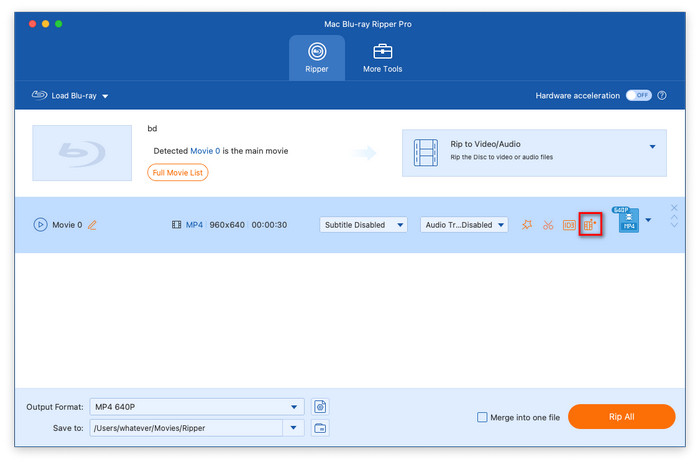Open the Full Movie List
Screen dimensions: 700x464
[178, 172]
